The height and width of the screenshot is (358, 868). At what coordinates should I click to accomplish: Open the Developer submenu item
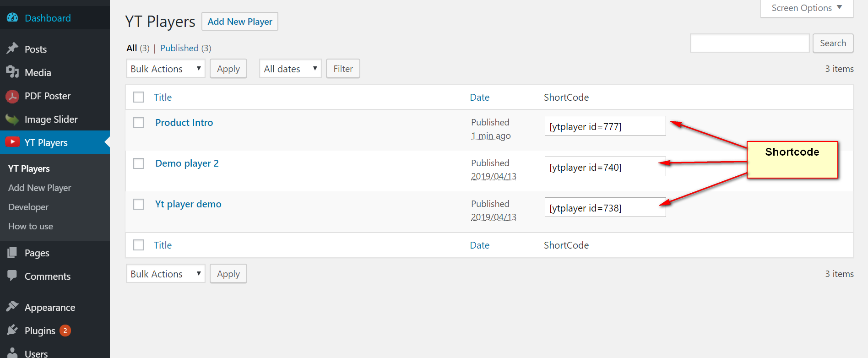click(28, 207)
